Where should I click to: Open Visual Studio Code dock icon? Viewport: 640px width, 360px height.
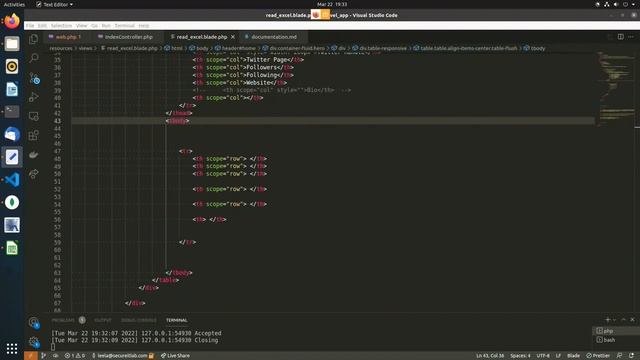coord(12,180)
